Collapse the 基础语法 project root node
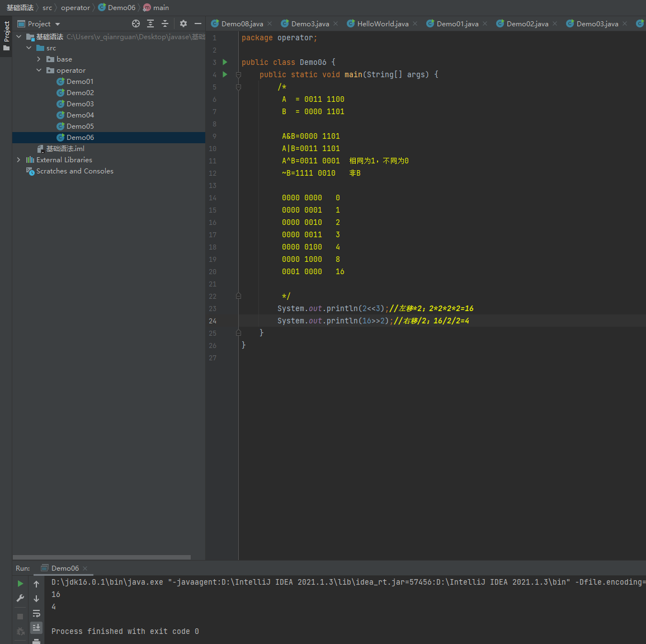Screen dimensions: 646x644 (19, 37)
